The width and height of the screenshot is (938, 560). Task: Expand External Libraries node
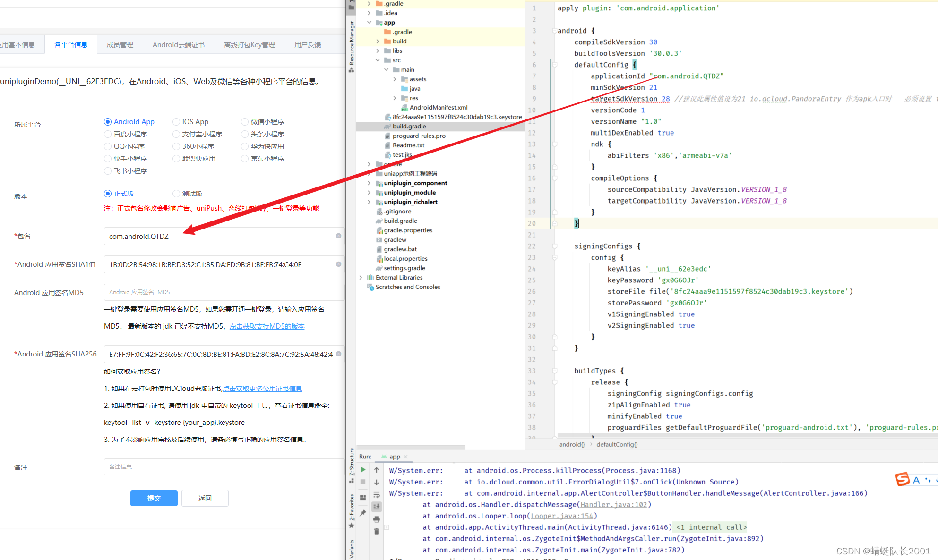pyautogui.click(x=361, y=277)
